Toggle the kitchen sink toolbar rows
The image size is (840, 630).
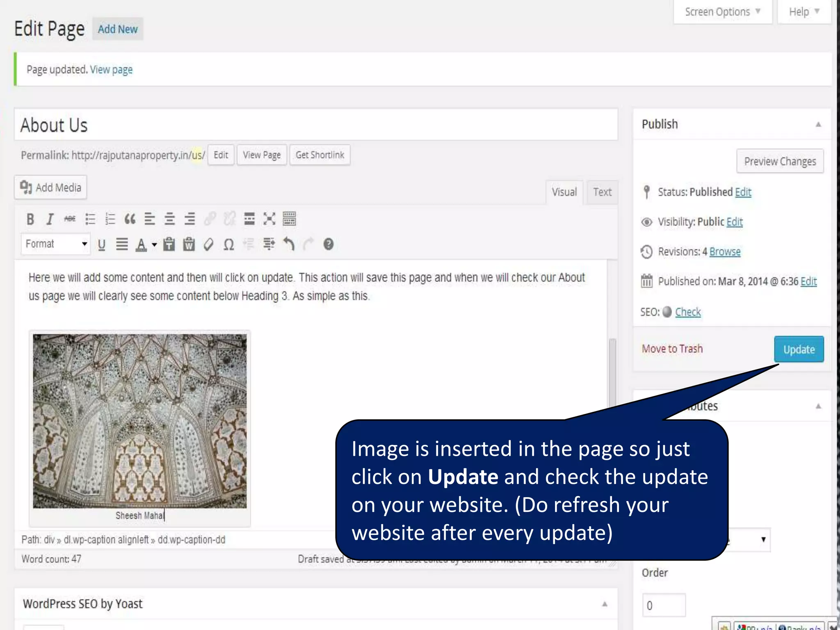tap(289, 219)
